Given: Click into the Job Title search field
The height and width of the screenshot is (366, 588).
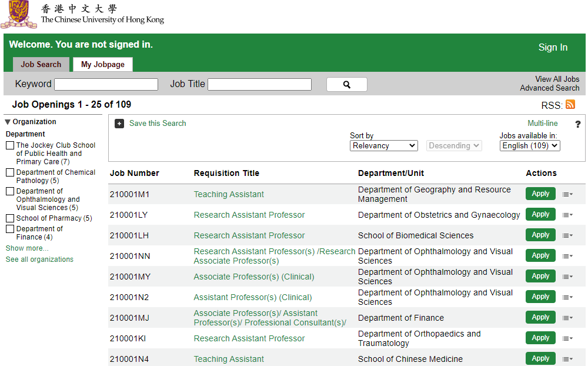Looking at the screenshot, I should point(259,85).
